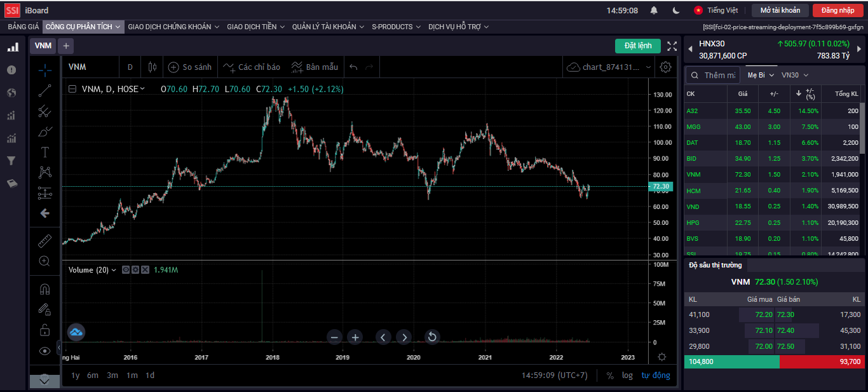This screenshot has height=392, width=868.
Task: Toggle percent scale on price axis
Action: pyautogui.click(x=610, y=375)
